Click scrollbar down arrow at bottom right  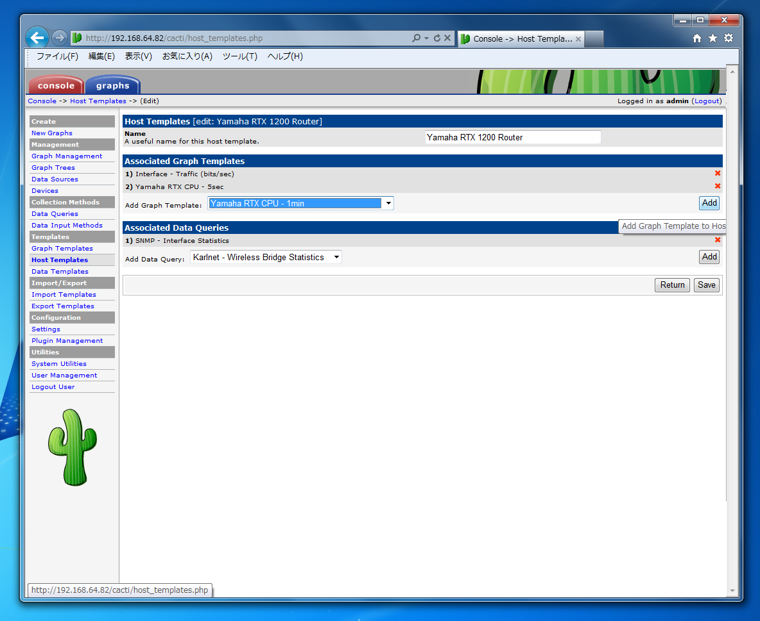point(732,590)
